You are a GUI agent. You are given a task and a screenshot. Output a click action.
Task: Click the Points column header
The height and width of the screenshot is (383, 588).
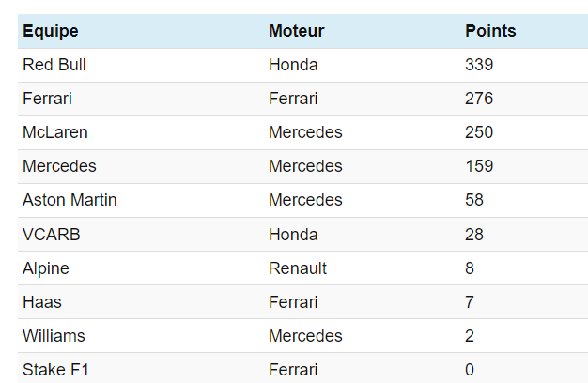tap(490, 31)
